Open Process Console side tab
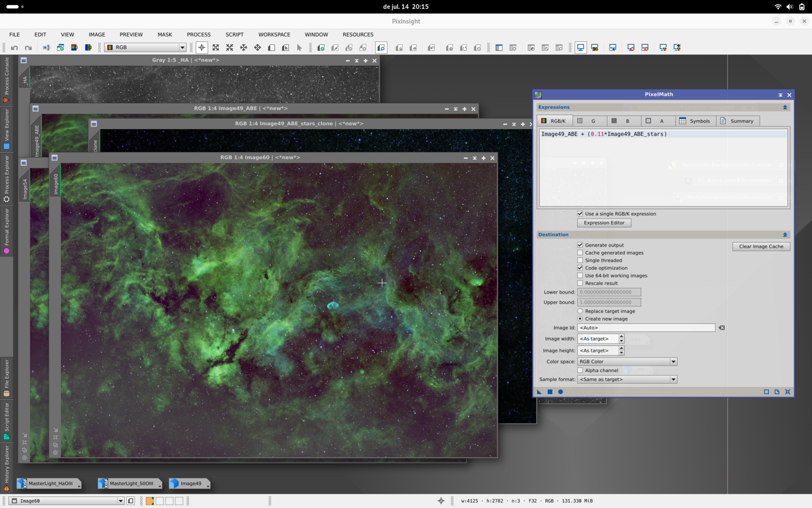 pyautogui.click(x=6, y=80)
